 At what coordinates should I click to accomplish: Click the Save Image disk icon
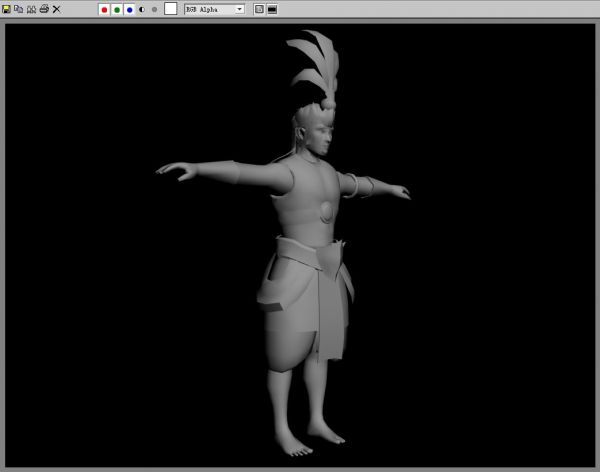coord(8,8)
